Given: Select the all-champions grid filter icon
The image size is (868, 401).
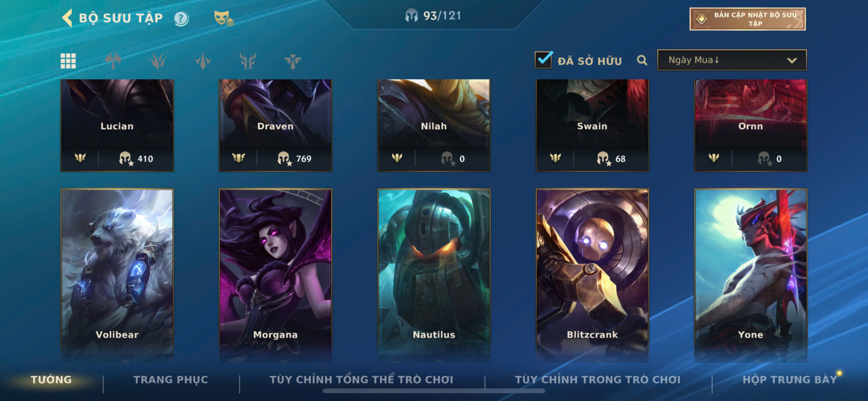Looking at the screenshot, I should click(68, 61).
